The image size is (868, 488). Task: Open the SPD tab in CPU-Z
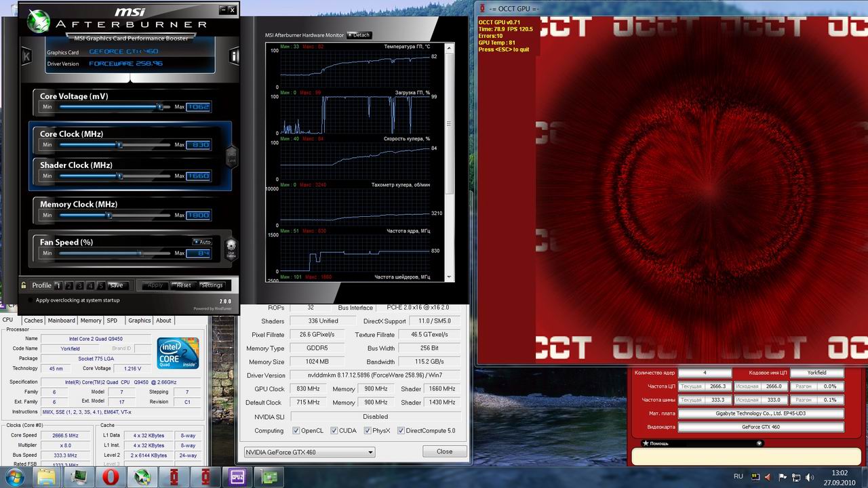point(112,321)
